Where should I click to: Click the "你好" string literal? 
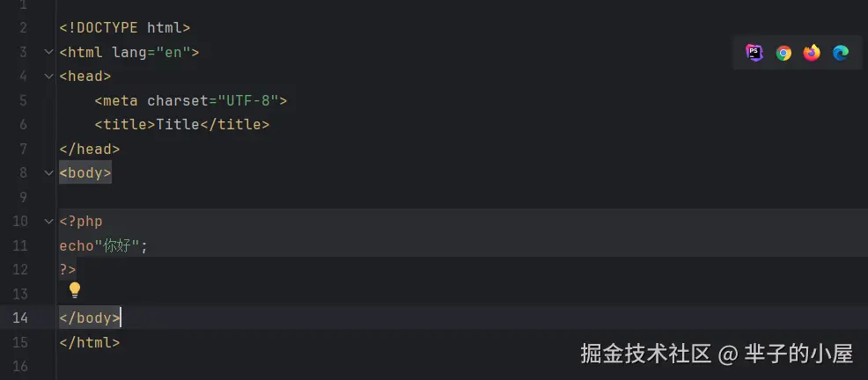click(x=117, y=245)
